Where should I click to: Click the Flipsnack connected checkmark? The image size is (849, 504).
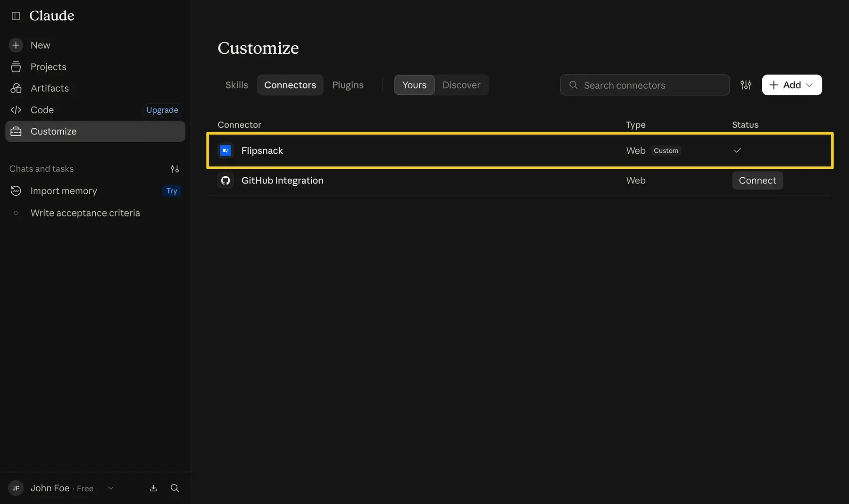click(737, 150)
